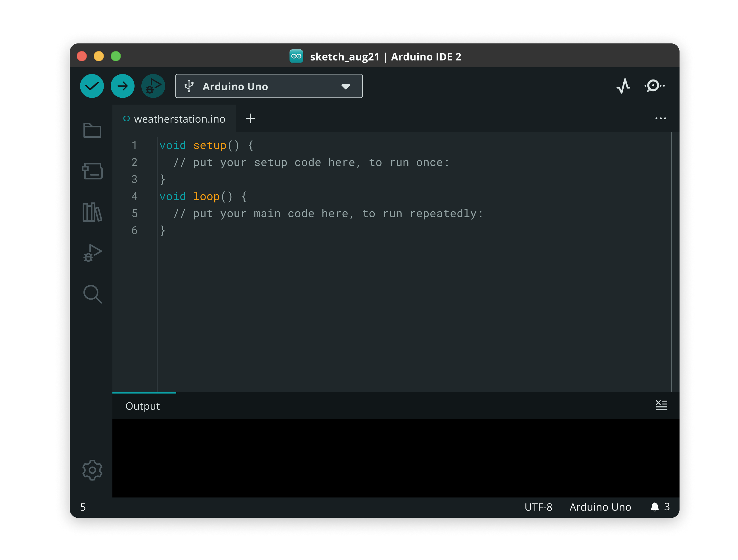Click the Verify checkmark button
This screenshot has height=560, width=738.
pyautogui.click(x=92, y=86)
